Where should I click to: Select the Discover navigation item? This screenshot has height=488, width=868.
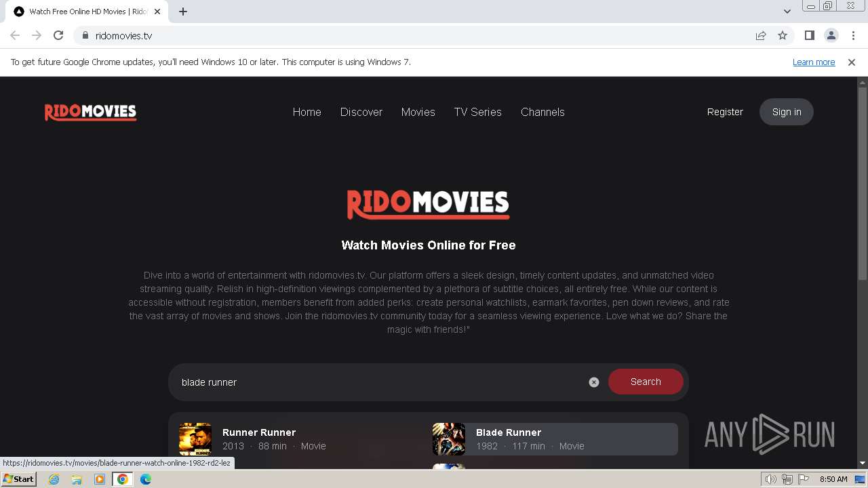point(361,112)
